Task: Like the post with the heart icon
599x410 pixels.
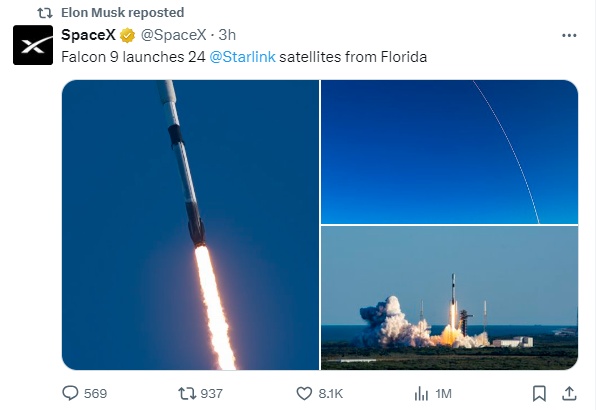Action: pyautogui.click(x=304, y=393)
